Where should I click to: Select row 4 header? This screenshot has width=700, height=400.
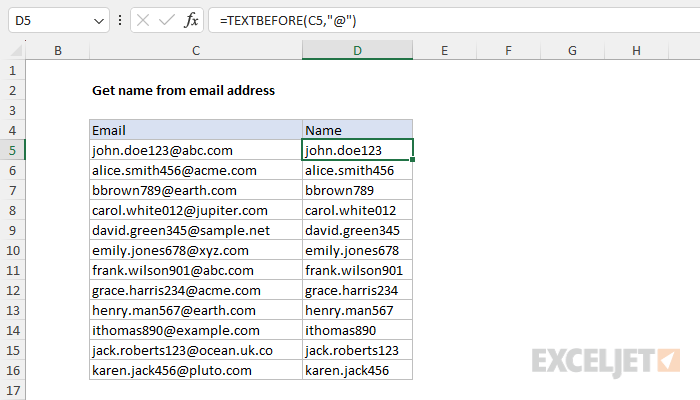coord(12,130)
